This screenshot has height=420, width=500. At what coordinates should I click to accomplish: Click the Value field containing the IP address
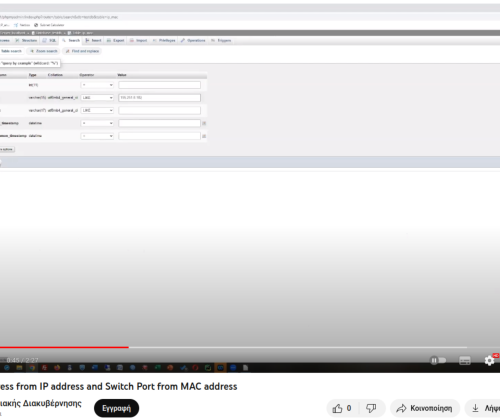click(x=160, y=98)
